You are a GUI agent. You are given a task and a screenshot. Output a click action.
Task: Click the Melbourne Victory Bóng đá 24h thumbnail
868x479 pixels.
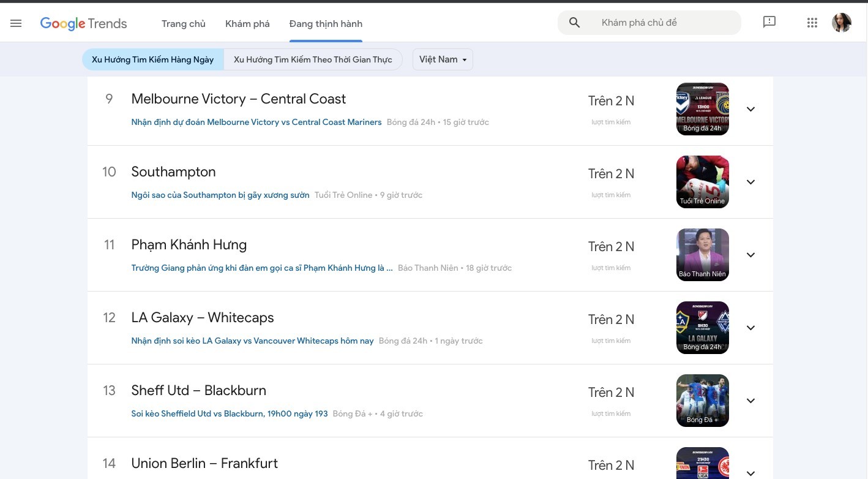[x=702, y=109]
